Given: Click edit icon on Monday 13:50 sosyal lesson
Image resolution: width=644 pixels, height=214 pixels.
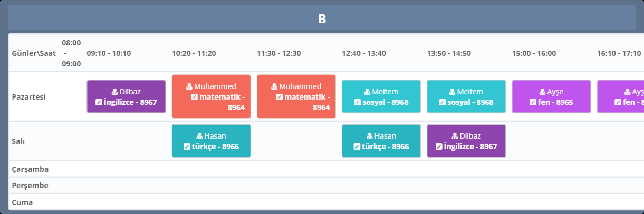Looking at the screenshot, I should point(442,102).
